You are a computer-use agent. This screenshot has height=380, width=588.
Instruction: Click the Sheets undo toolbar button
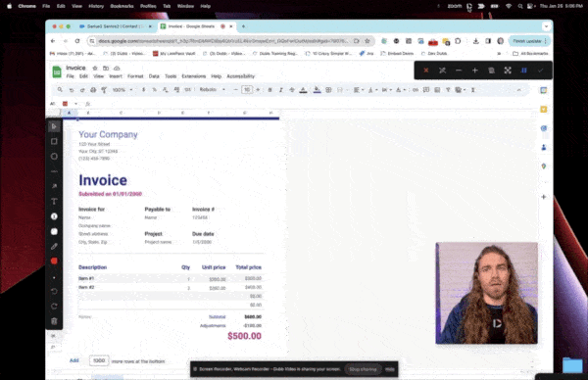72,90
